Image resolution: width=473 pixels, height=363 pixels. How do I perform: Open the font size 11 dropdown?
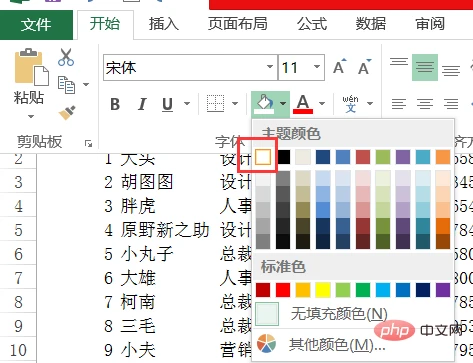coord(317,67)
